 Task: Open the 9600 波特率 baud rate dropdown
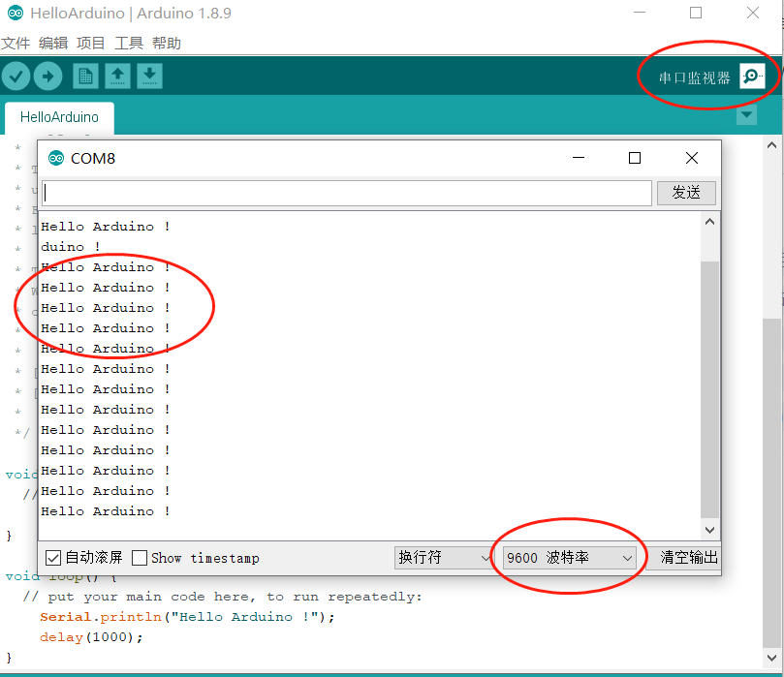(570, 558)
